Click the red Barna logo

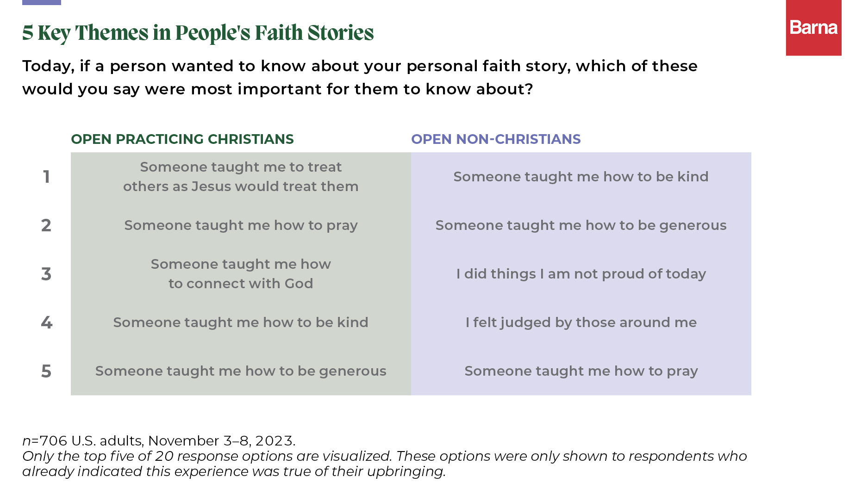813,28
